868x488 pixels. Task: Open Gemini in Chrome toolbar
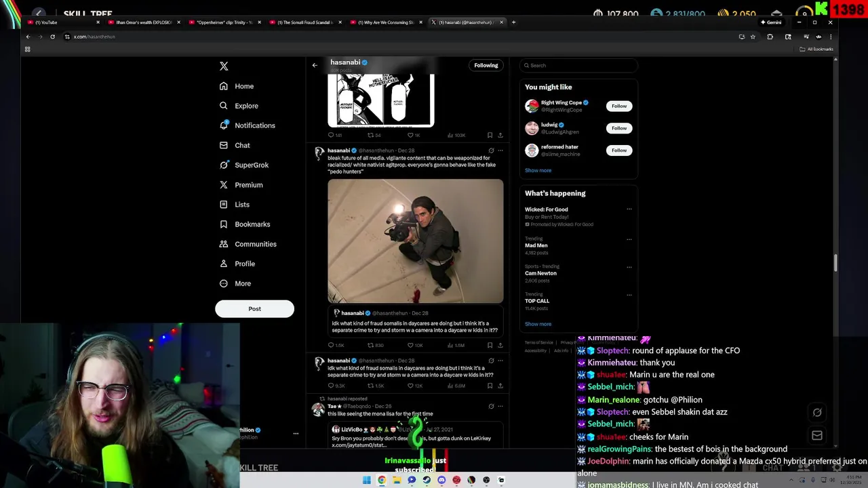(x=771, y=22)
